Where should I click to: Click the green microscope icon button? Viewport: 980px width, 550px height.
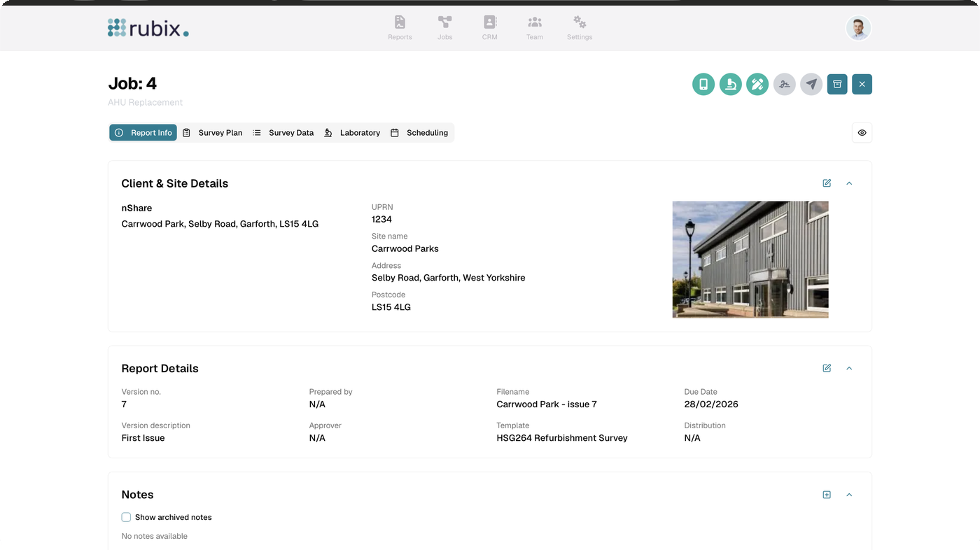coord(730,85)
